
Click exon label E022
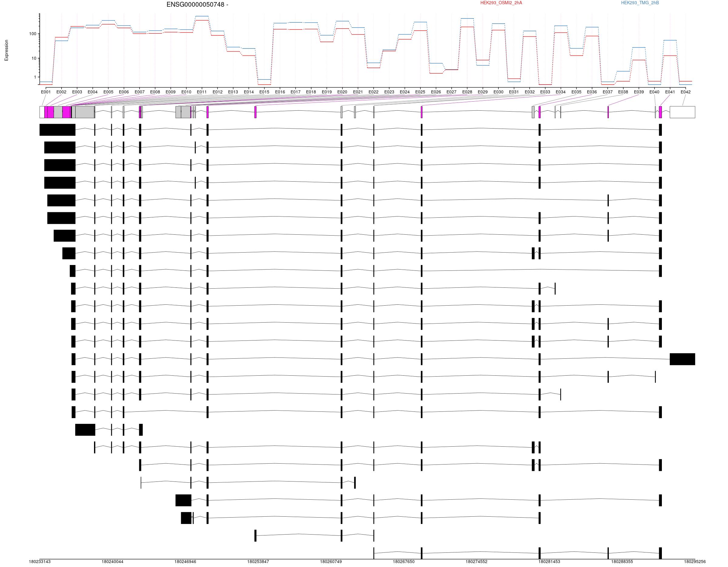click(373, 92)
